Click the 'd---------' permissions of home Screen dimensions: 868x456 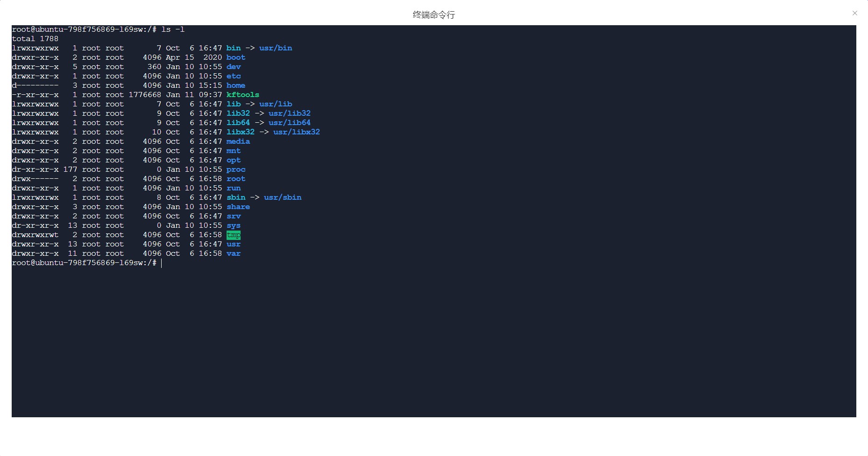point(36,85)
